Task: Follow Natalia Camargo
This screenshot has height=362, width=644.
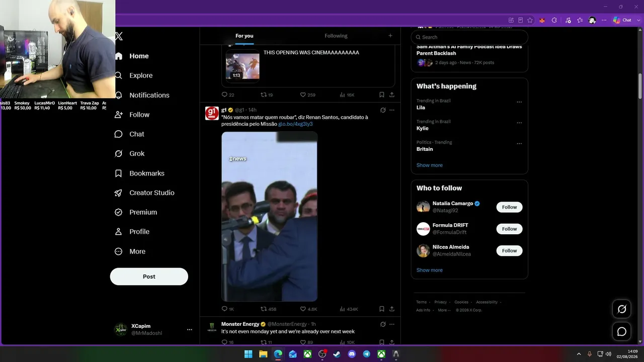Action: click(509, 207)
